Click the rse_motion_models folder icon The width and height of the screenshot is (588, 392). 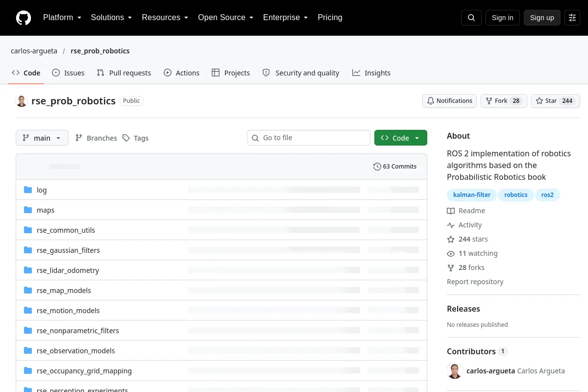28,311
